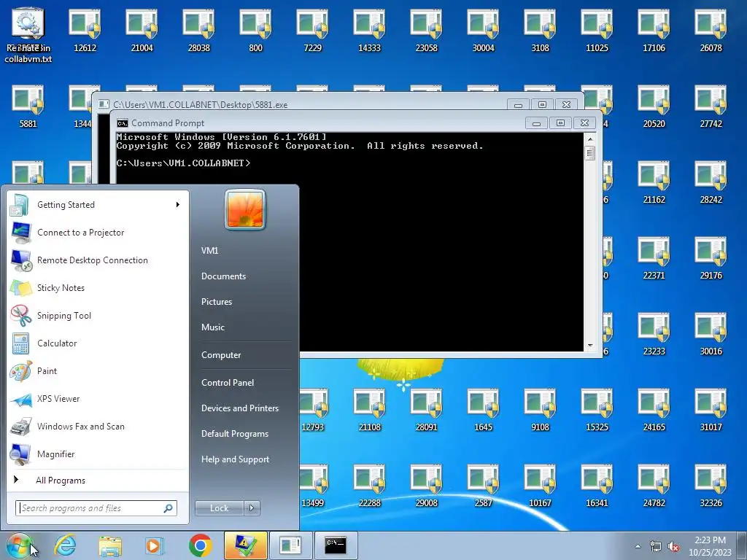The width and height of the screenshot is (747, 560).
Task: Launch Paint from Start menu
Action: 98,371
